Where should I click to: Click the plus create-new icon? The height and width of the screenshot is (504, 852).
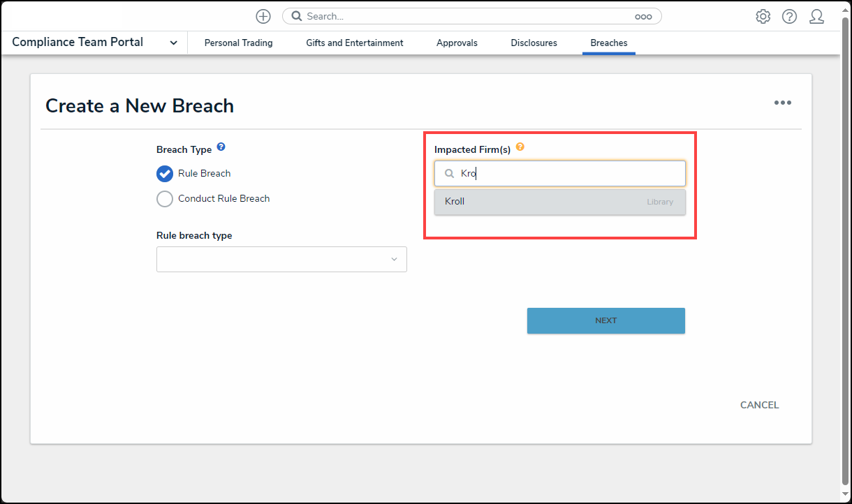click(x=263, y=16)
